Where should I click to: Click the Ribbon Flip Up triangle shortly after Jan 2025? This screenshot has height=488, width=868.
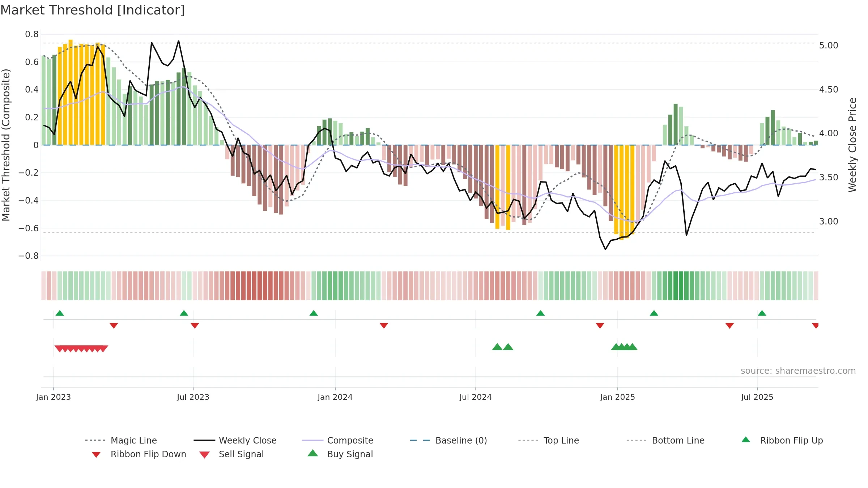(x=654, y=313)
